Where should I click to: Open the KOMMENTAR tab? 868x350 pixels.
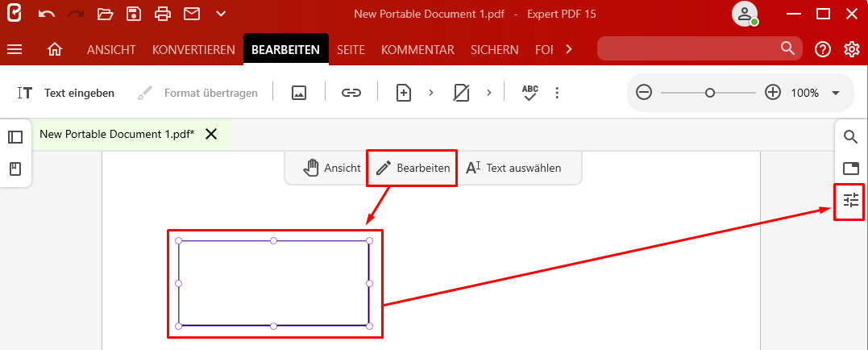point(418,49)
